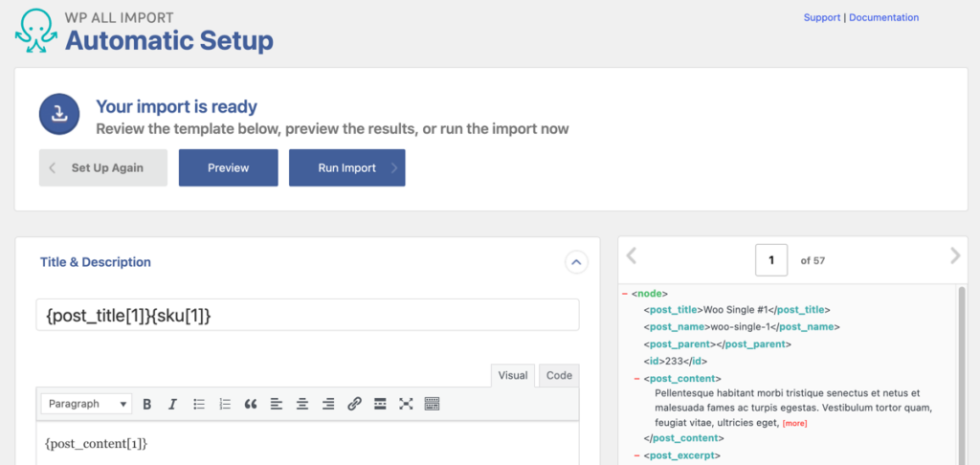Click the 'Title & Description' section heading
The image size is (980, 465).
click(96, 262)
